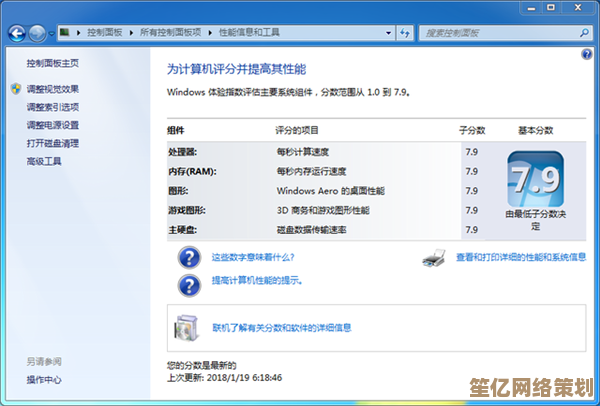Image resolution: width=600 pixels, height=406 pixels.
Task: Click the 7.9 base score badge
Action: (x=535, y=179)
